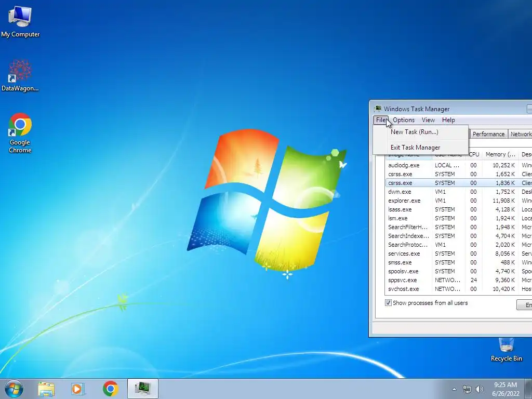Switch to the Performance tab

[x=488, y=134]
